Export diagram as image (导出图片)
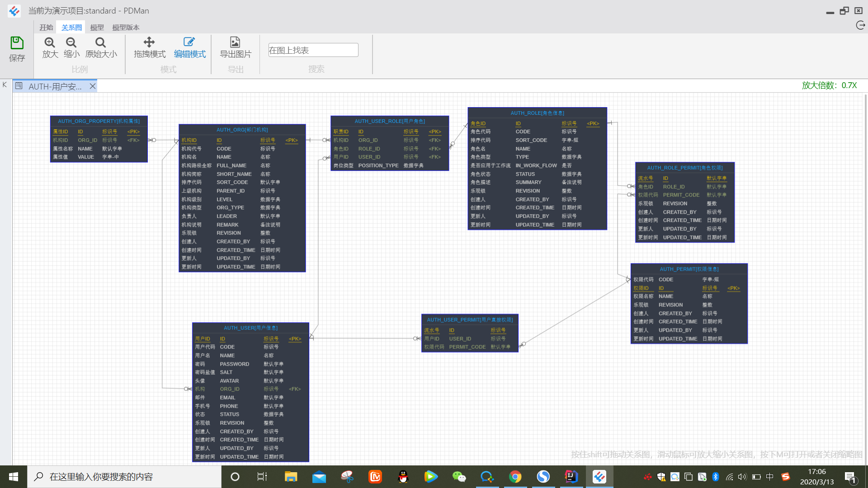 (235, 47)
